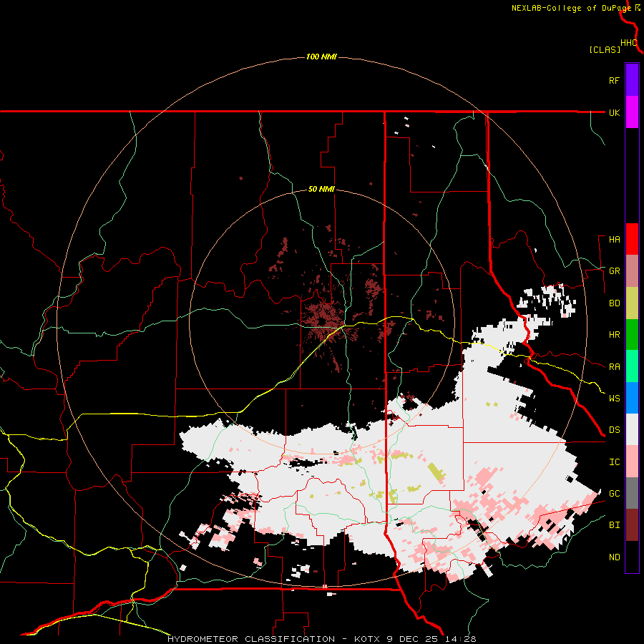The image size is (644, 644).
Task: Click the IC ice crystals pink swatch
Action: click(x=632, y=462)
